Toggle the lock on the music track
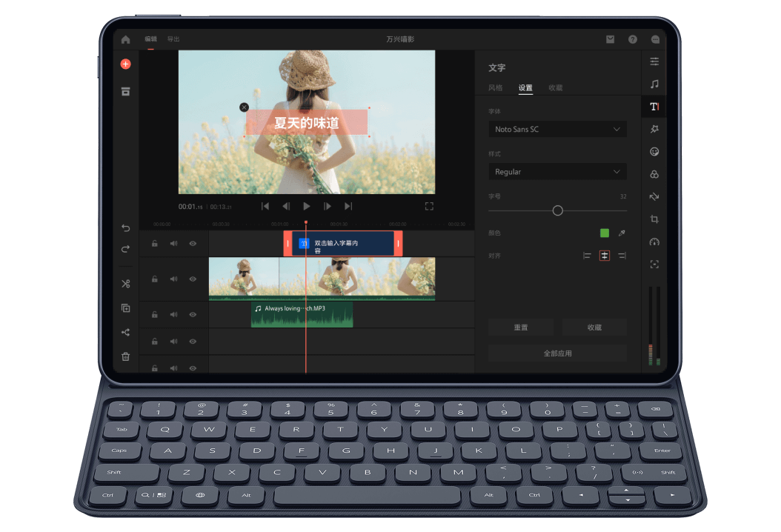The height and width of the screenshot is (532, 781). click(154, 314)
